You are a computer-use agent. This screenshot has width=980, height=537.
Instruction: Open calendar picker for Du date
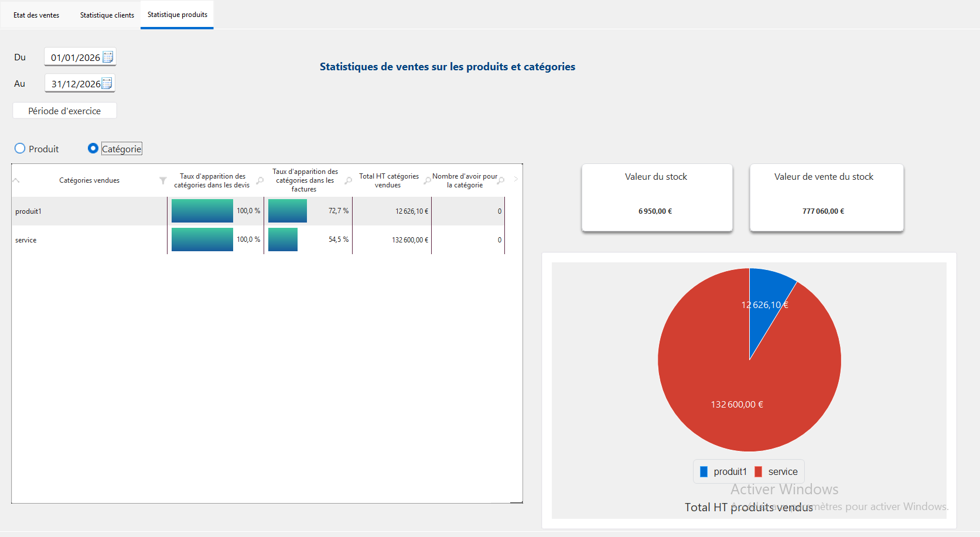pyautogui.click(x=108, y=57)
